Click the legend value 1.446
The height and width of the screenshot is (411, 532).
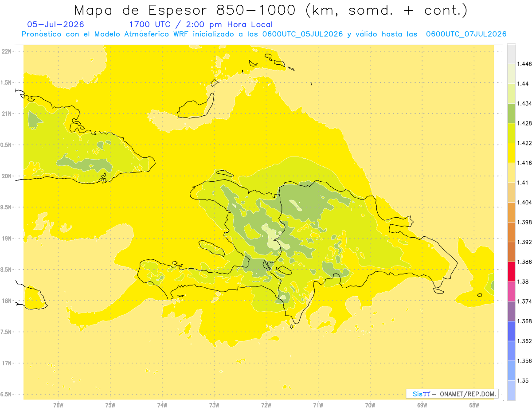point(524,64)
